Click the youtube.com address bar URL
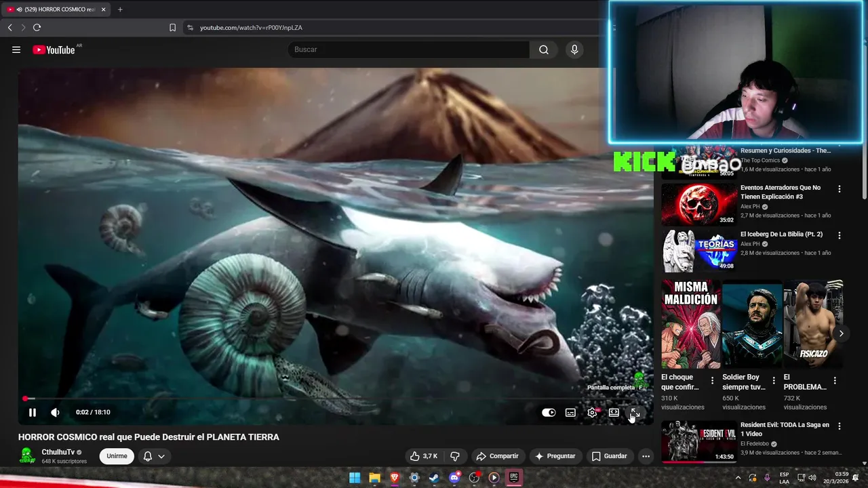 tap(251, 28)
